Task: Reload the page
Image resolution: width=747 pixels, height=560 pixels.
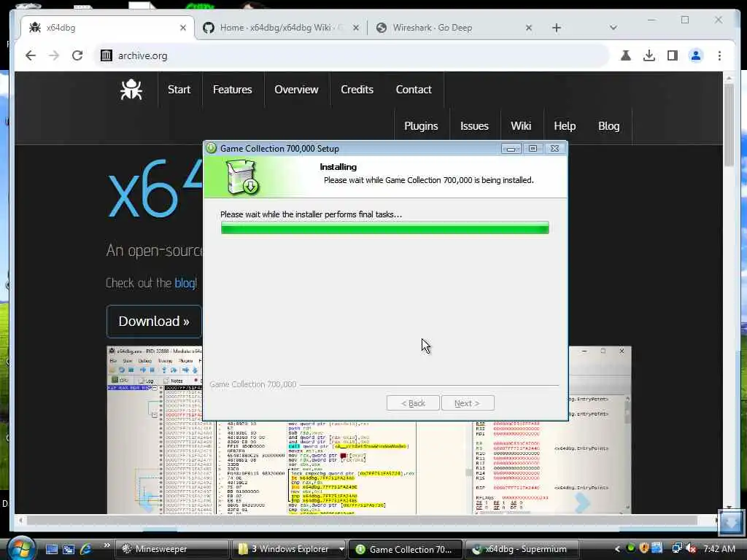Action: [77, 55]
